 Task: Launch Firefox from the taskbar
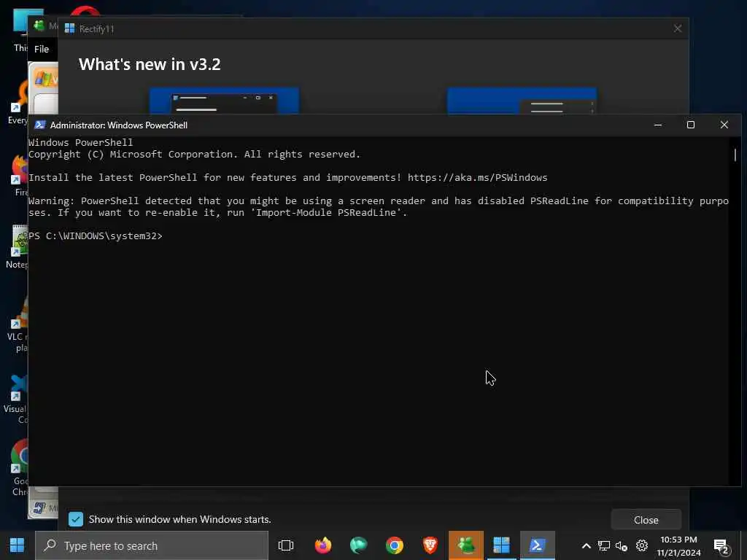coord(323,545)
